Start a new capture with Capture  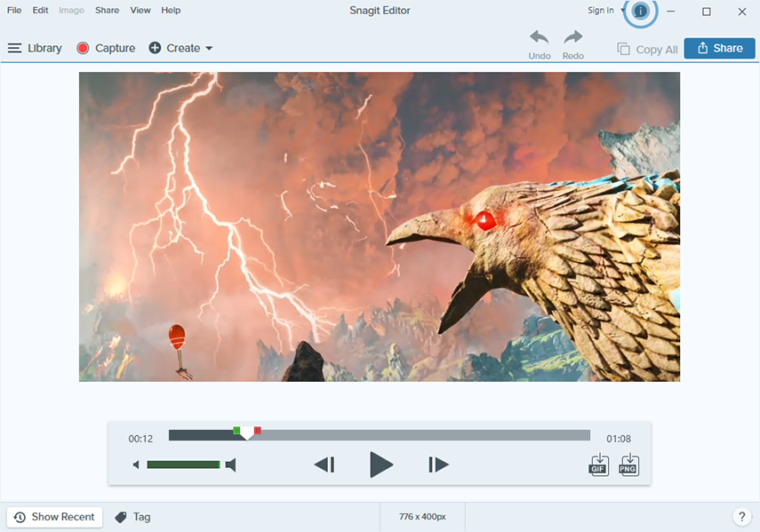coord(106,48)
